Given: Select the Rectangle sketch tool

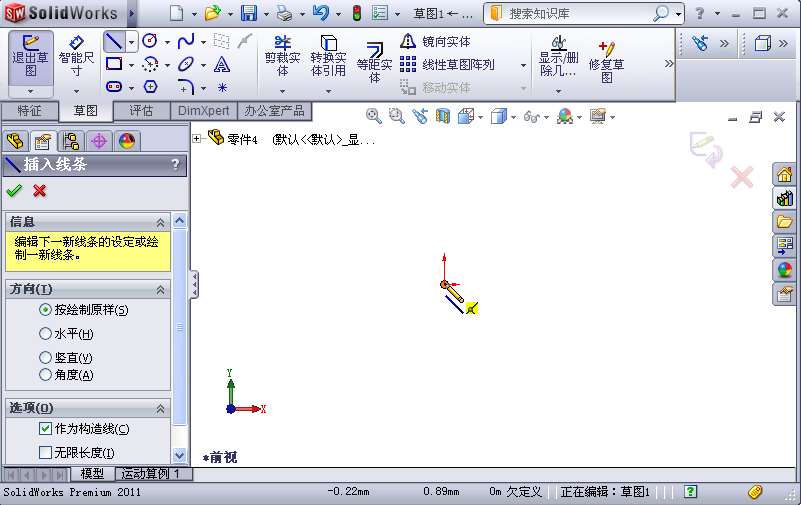Looking at the screenshot, I should click(113, 64).
